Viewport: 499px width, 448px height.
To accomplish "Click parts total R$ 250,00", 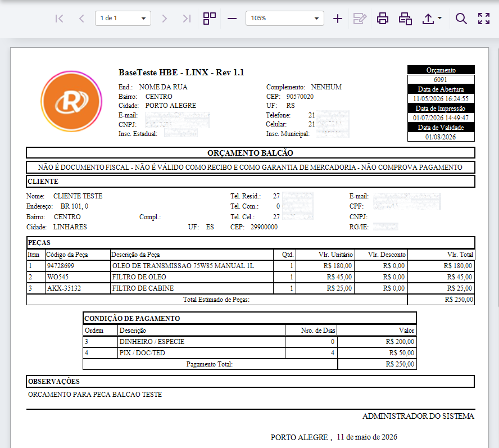I will click(459, 300).
